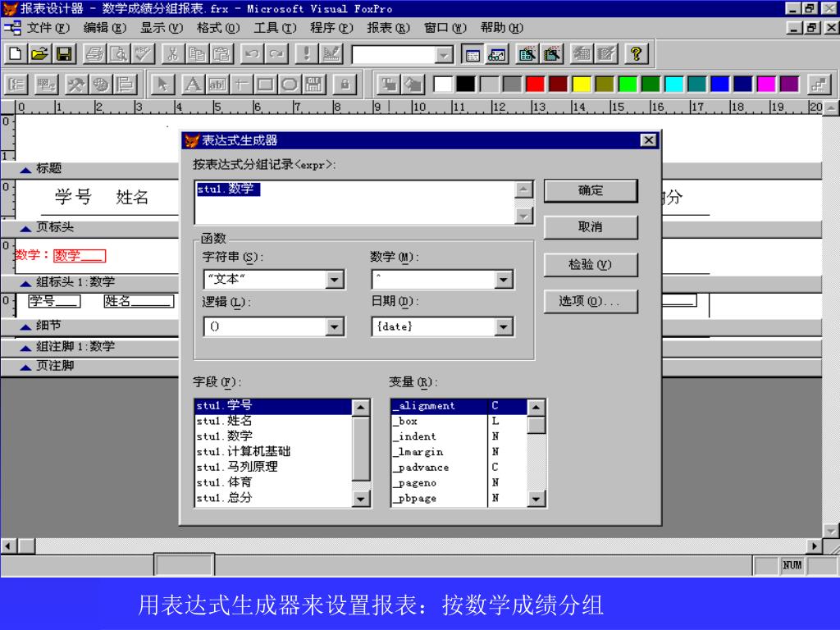The height and width of the screenshot is (630, 840).
Task: Click the Foreground Color palette icon
Action: [389, 84]
